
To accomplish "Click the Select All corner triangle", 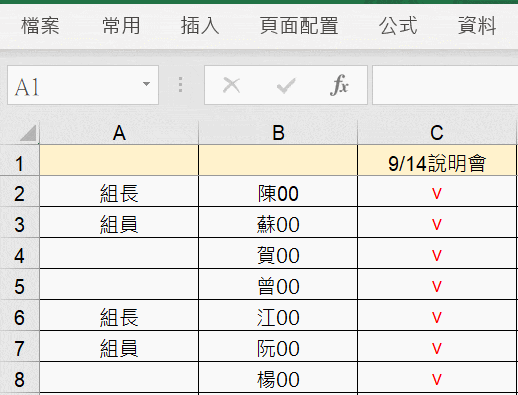I will [x=28, y=133].
